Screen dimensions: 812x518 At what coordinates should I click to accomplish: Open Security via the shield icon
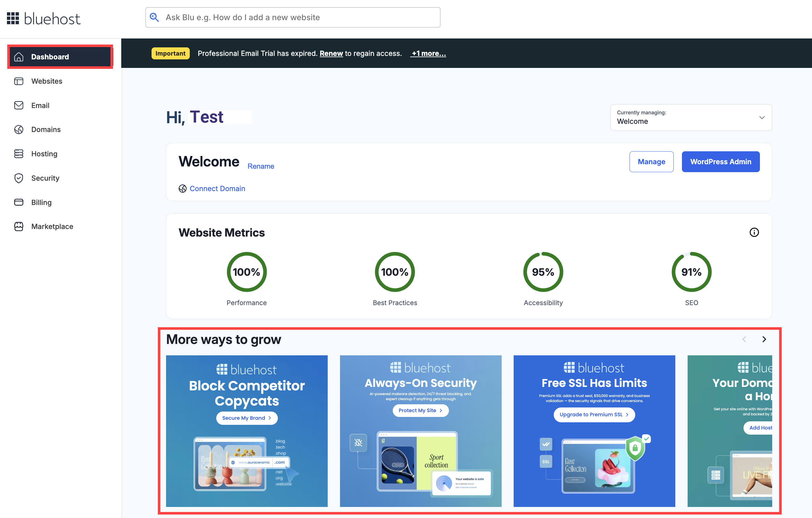tap(19, 178)
